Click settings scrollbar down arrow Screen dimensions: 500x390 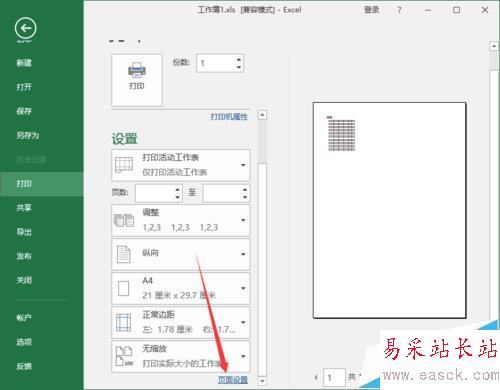click(262, 380)
